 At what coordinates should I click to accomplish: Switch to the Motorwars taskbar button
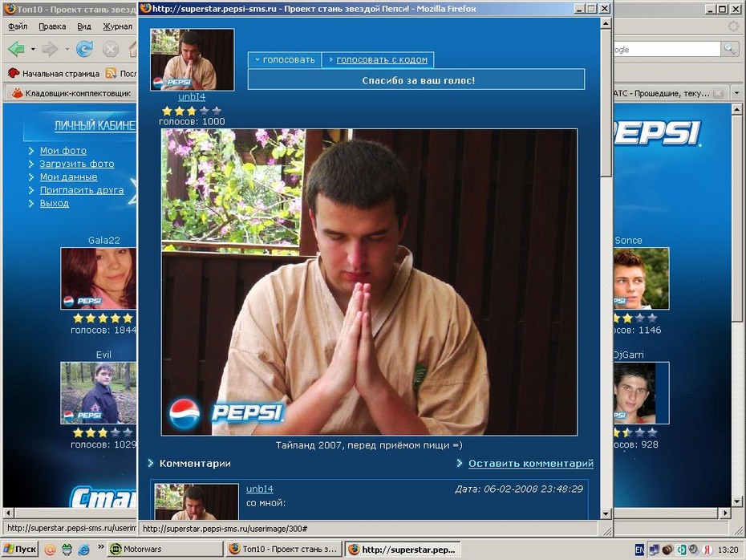(164, 549)
